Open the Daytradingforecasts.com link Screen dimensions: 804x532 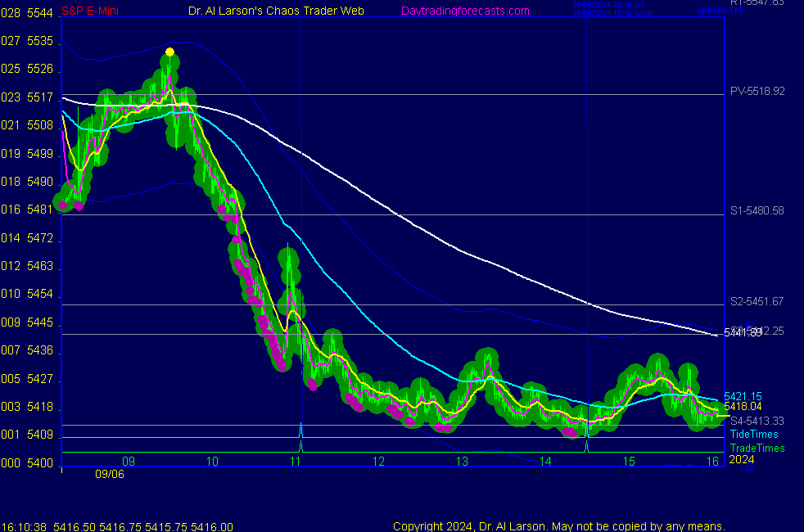click(465, 11)
